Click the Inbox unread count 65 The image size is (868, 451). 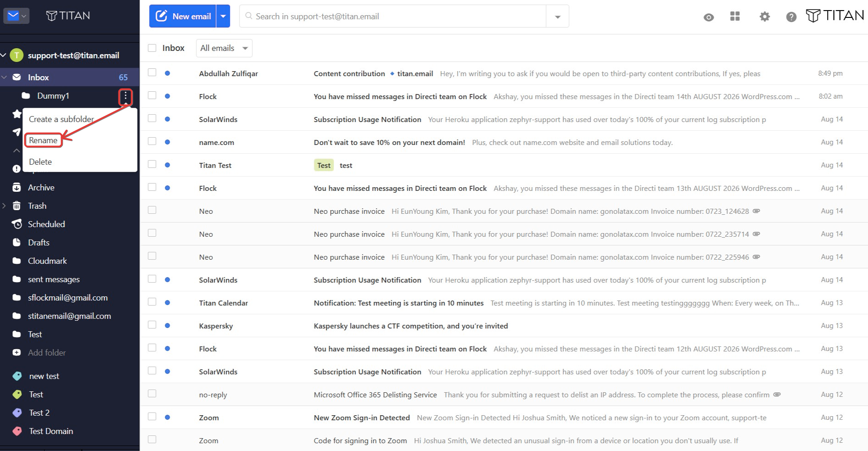coord(123,77)
